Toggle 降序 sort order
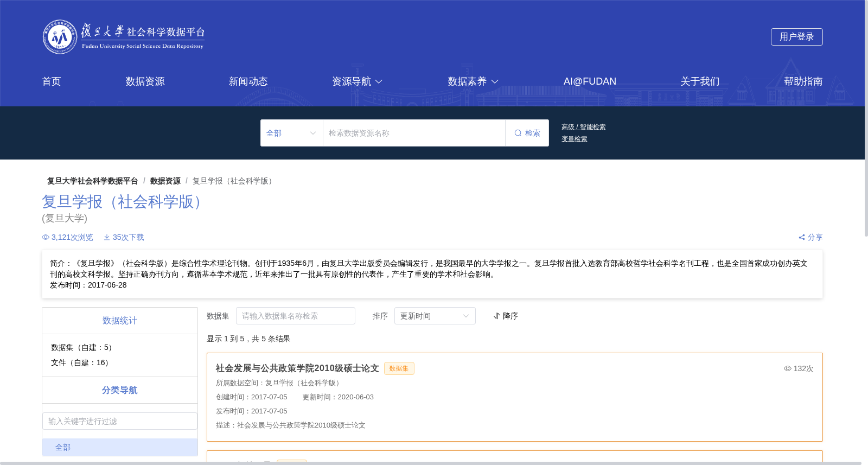The width and height of the screenshot is (868, 465). pyautogui.click(x=506, y=316)
